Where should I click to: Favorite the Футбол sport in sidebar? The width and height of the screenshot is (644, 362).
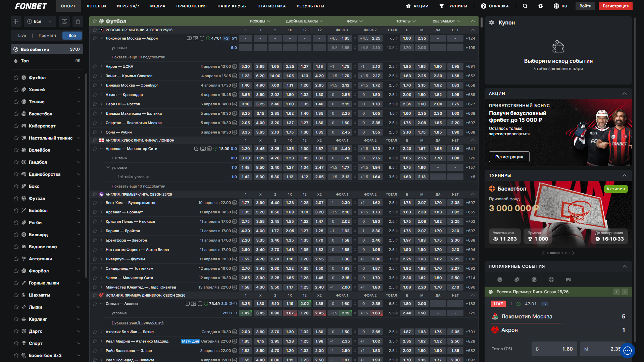16,77
